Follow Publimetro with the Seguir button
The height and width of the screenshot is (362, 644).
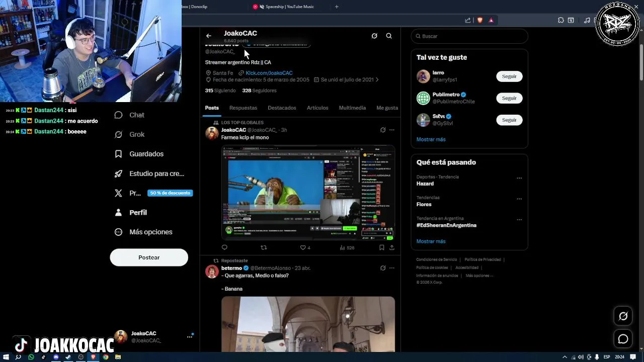pyautogui.click(x=509, y=98)
